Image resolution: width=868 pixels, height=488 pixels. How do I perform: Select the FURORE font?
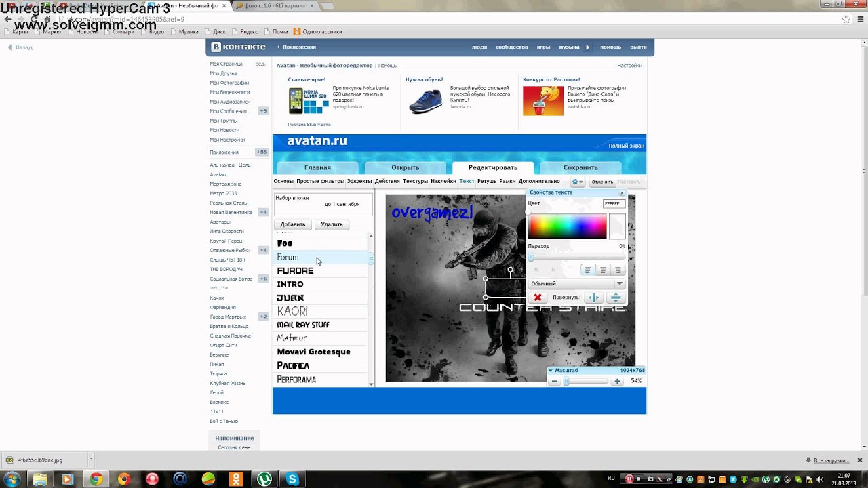coord(321,270)
